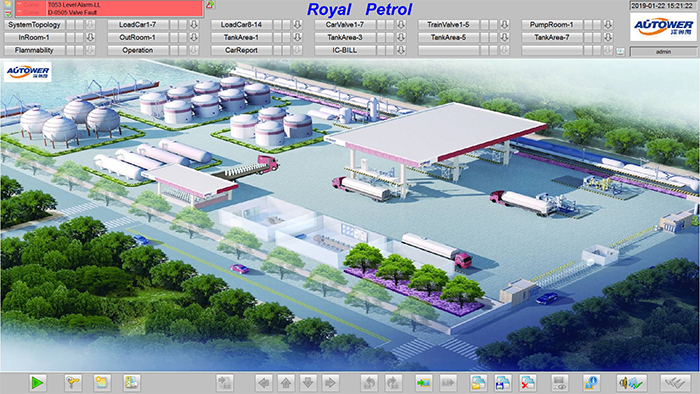Open the CarReport page

tap(241, 50)
